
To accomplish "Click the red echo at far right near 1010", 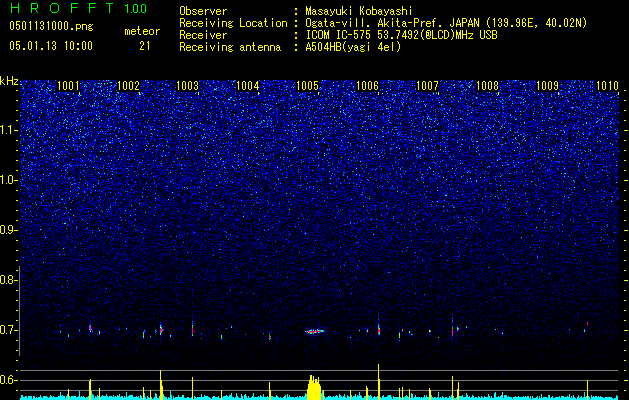I will 587,323.
